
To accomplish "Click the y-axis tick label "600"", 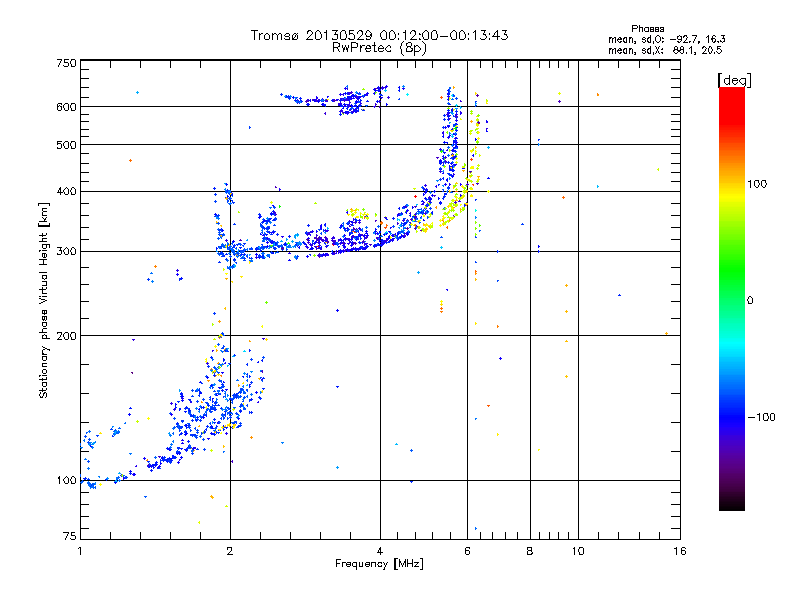I will click(x=66, y=107).
